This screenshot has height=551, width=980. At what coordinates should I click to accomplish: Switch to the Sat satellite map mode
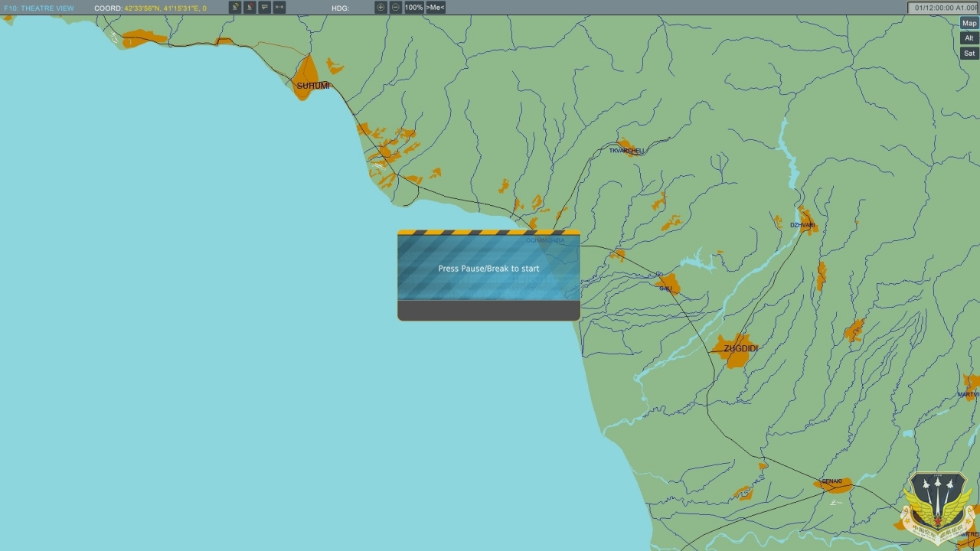(969, 54)
